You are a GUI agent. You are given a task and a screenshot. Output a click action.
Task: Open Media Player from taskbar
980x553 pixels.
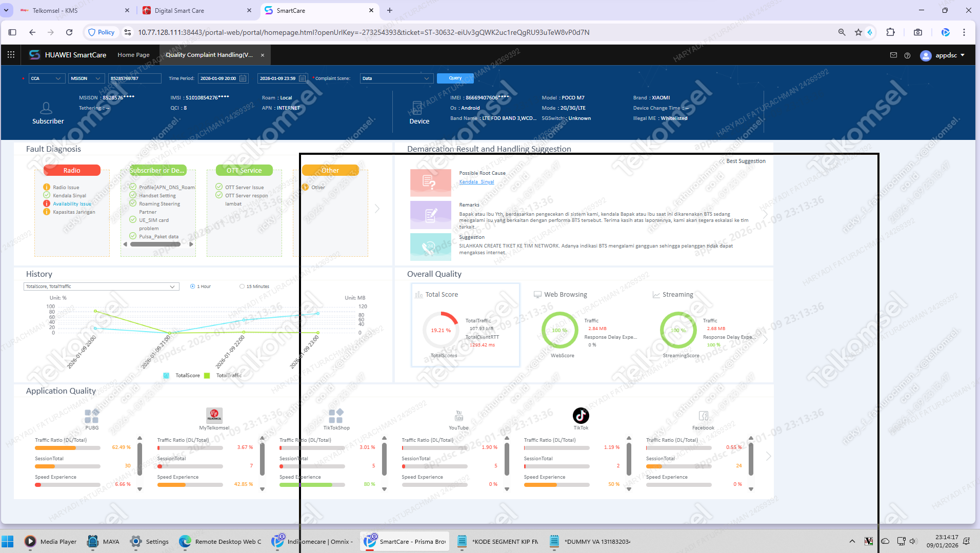click(50, 541)
